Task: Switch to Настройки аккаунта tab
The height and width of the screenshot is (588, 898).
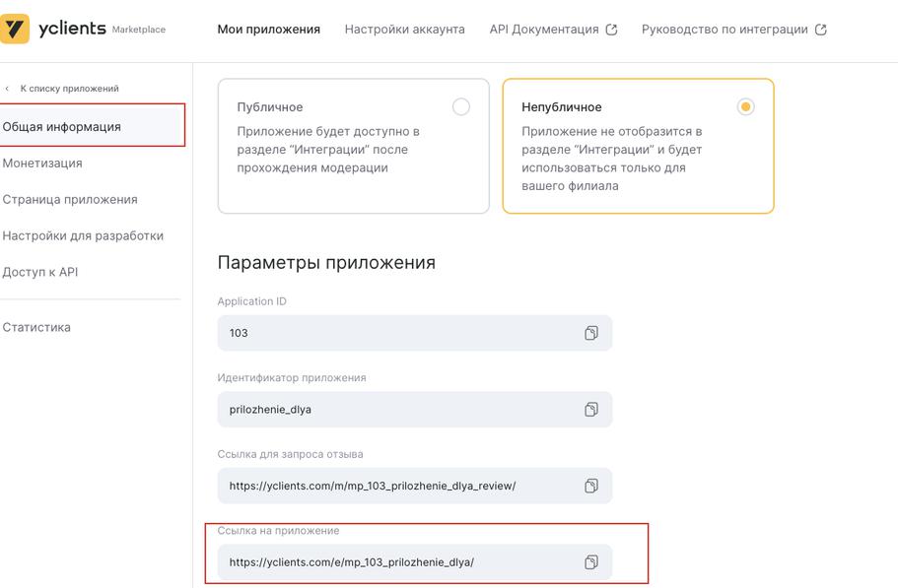Action: pyautogui.click(x=404, y=30)
